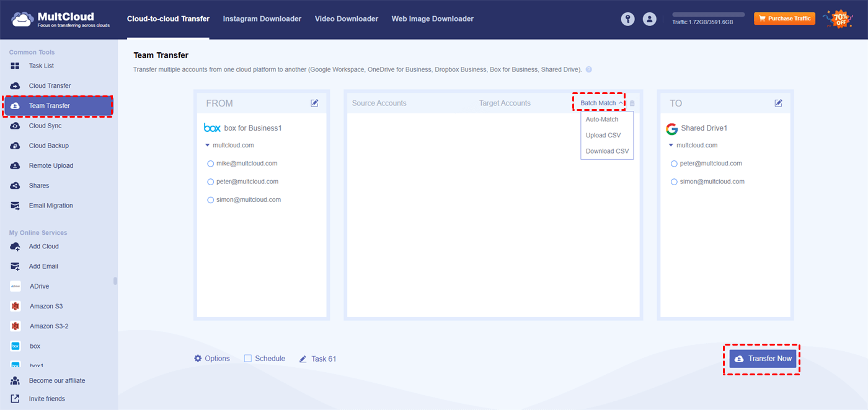Image resolution: width=868 pixels, height=410 pixels.
Task: Switch to Instagram Downloader tab
Action: click(x=262, y=19)
